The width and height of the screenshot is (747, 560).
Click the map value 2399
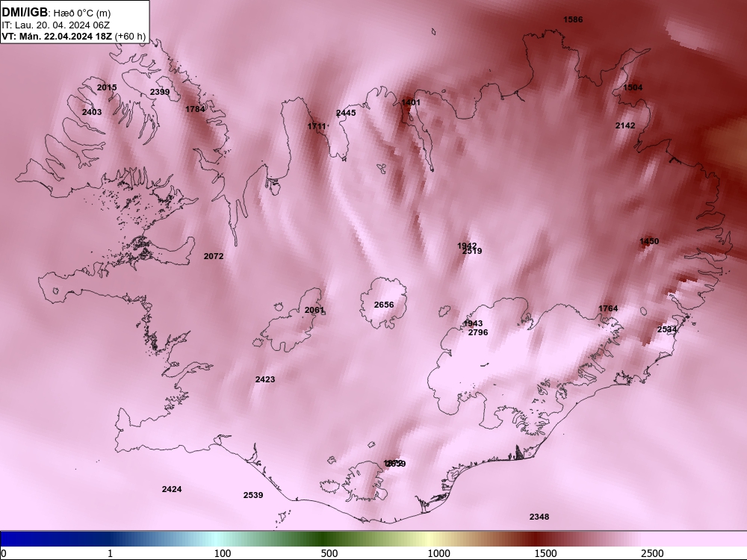tap(160, 92)
